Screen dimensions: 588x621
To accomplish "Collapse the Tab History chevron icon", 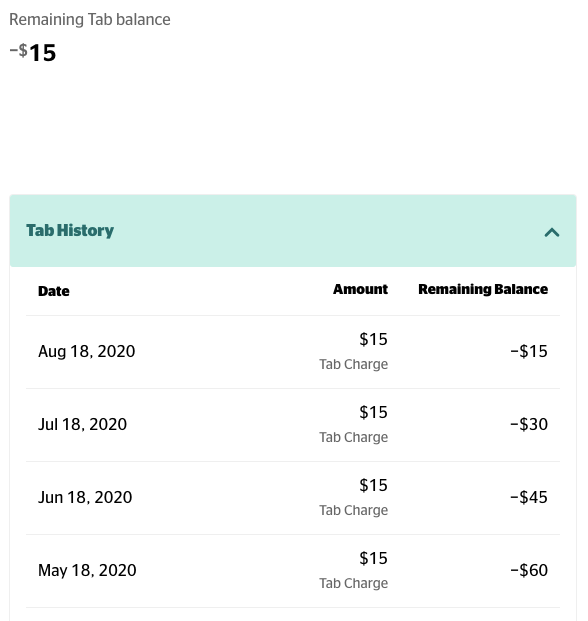I will click(552, 232).
